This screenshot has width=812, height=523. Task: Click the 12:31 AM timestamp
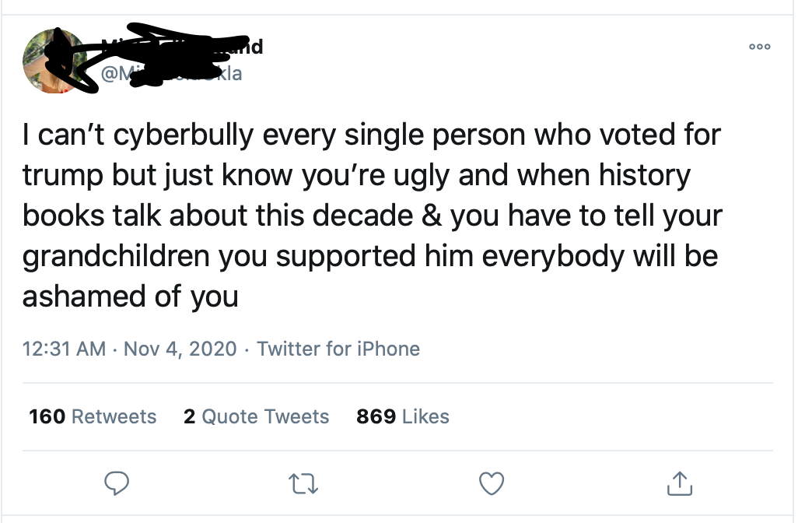click(x=65, y=349)
